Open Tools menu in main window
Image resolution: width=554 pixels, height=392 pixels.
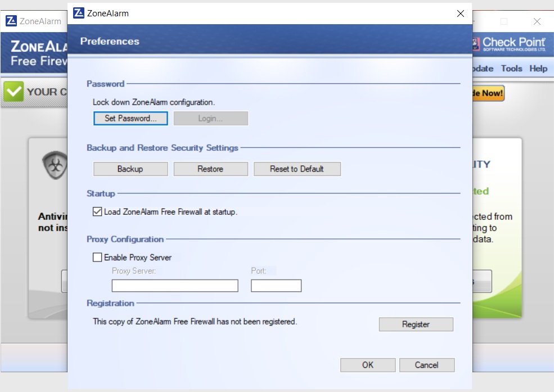(x=511, y=69)
